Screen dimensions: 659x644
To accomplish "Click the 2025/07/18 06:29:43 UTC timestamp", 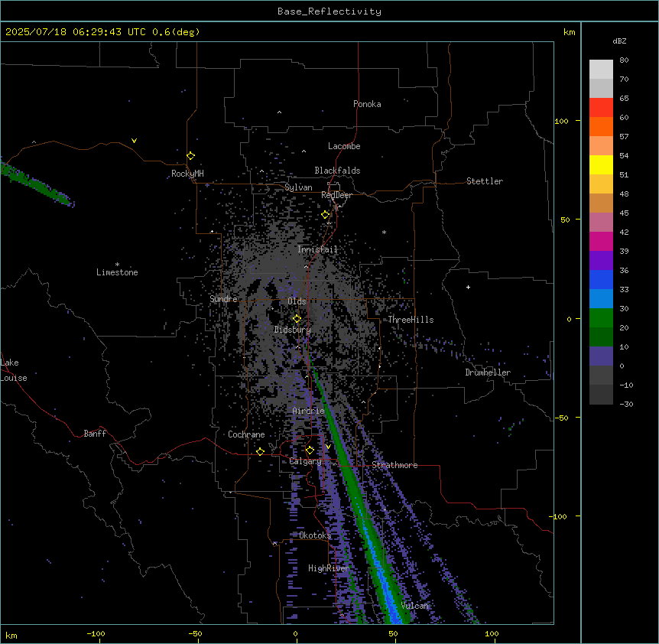I will point(76,32).
